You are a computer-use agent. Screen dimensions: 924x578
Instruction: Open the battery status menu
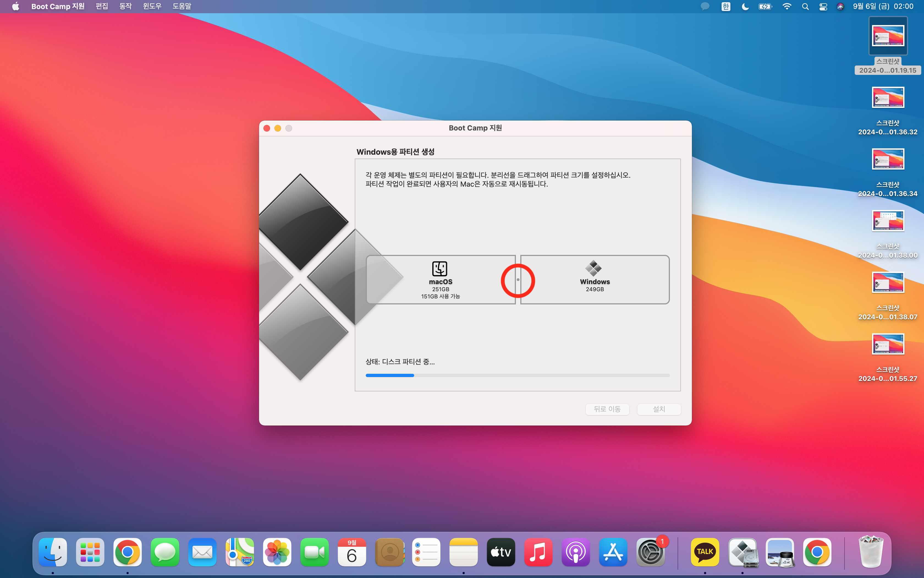(x=765, y=7)
